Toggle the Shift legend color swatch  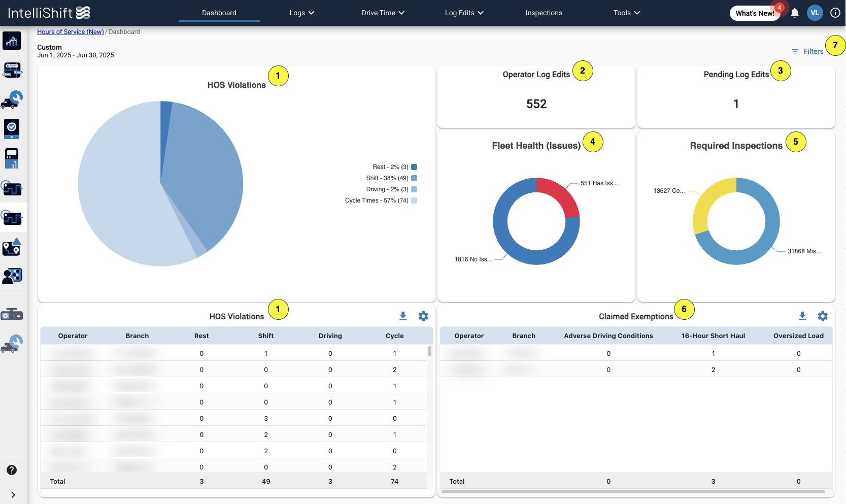[x=414, y=178]
